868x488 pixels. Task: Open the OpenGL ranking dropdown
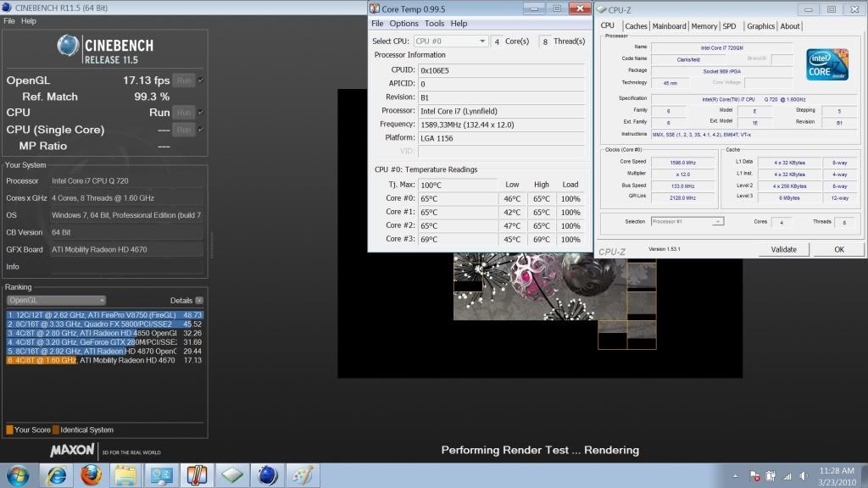point(56,301)
